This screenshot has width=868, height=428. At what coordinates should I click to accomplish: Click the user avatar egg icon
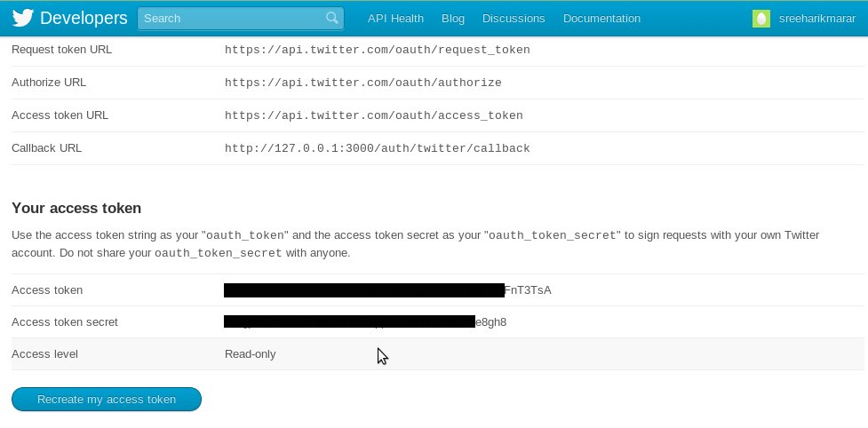pyautogui.click(x=761, y=19)
